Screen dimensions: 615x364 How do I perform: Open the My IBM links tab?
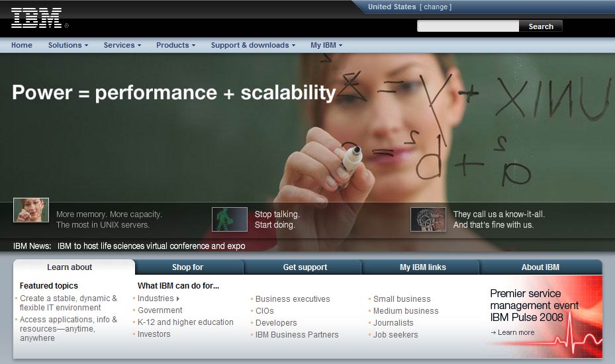[422, 267]
